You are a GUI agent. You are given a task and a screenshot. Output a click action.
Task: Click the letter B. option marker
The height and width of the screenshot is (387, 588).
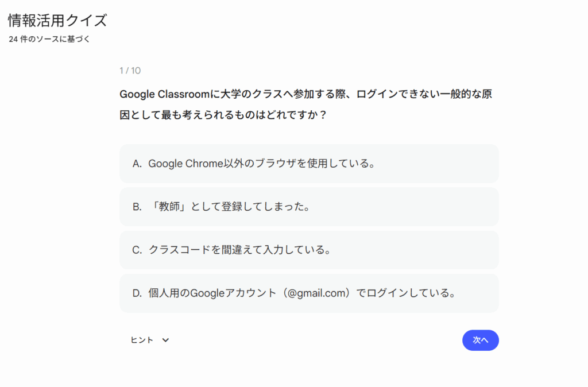(137, 207)
